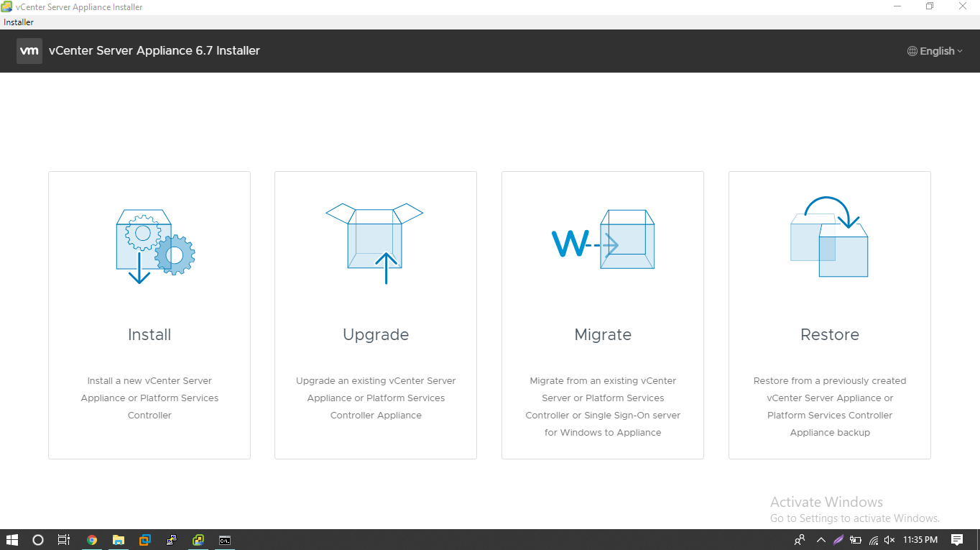Click 'Install a new vCenter Server' description
980x550 pixels.
(x=149, y=398)
